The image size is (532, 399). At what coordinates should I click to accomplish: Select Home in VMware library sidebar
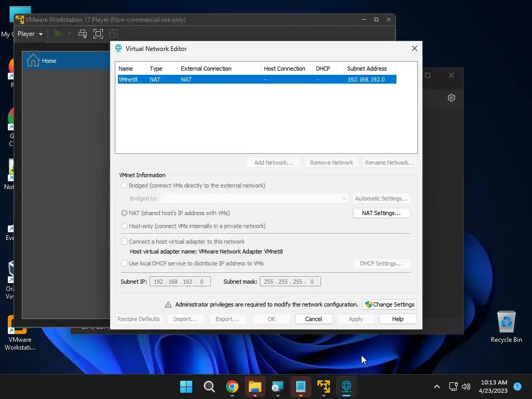point(66,61)
